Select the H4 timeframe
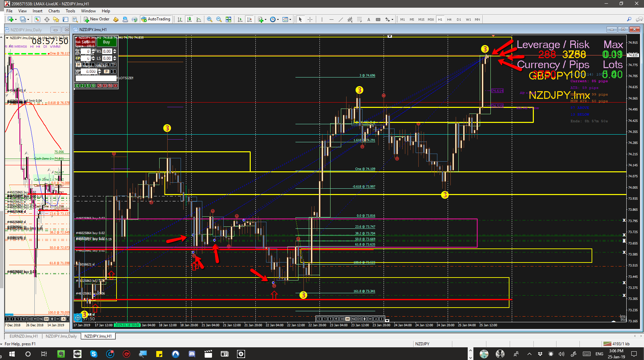This screenshot has height=360, width=644. (449, 19)
